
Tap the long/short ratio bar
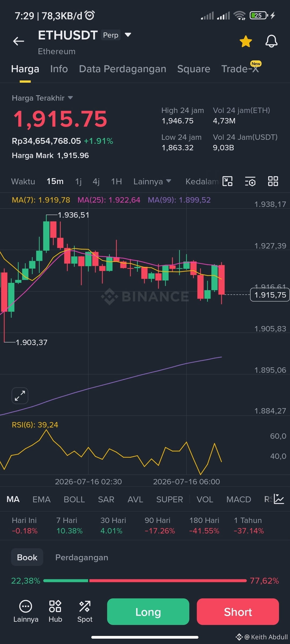pos(145,581)
